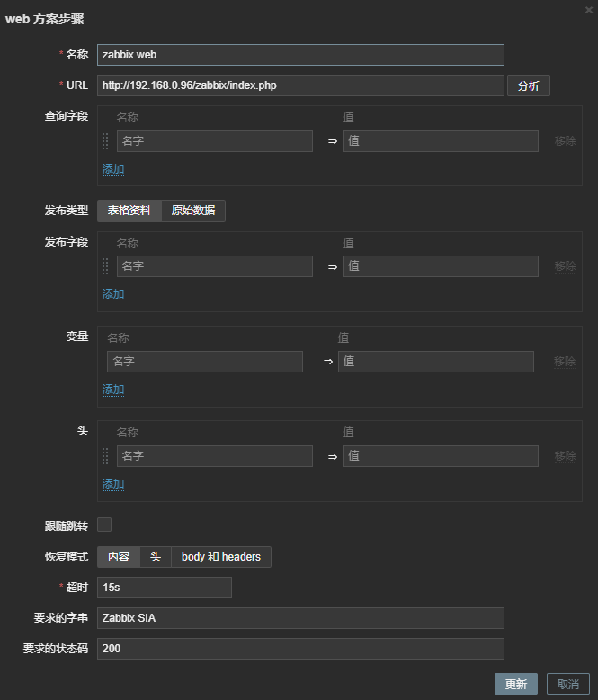
Task: Add a new 变量 row
Action: coord(113,390)
